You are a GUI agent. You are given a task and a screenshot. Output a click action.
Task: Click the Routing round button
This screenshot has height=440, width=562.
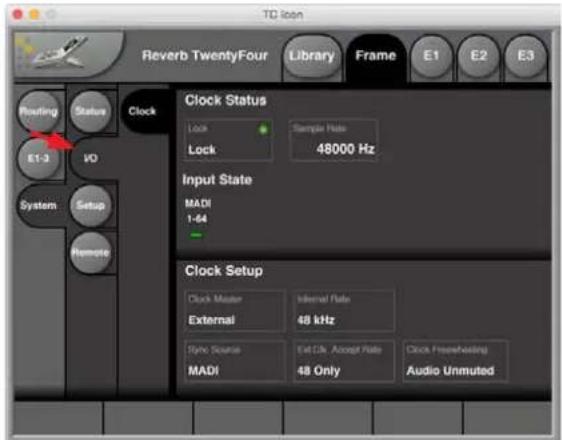click(38, 111)
